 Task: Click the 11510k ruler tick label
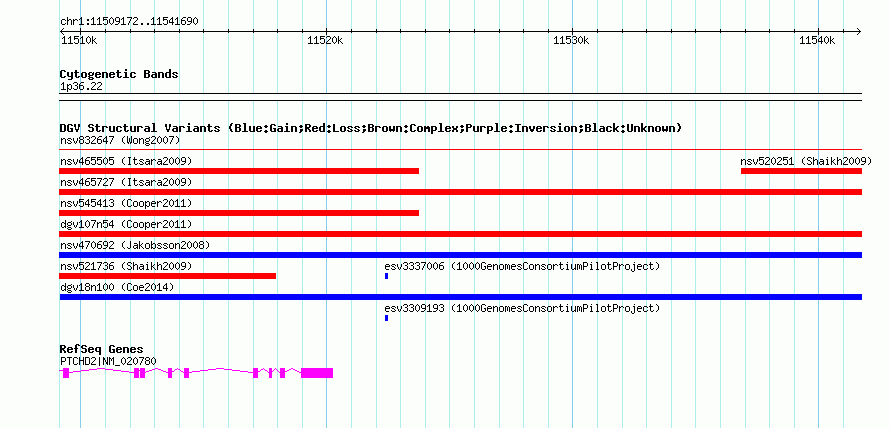click(x=78, y=41)
